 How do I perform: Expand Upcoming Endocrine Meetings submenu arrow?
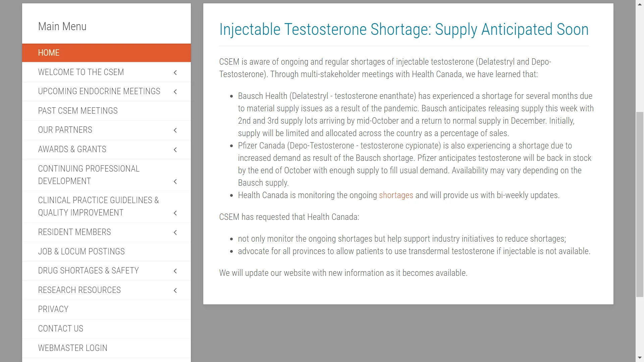pyautogui.click(x=175, y=92)
